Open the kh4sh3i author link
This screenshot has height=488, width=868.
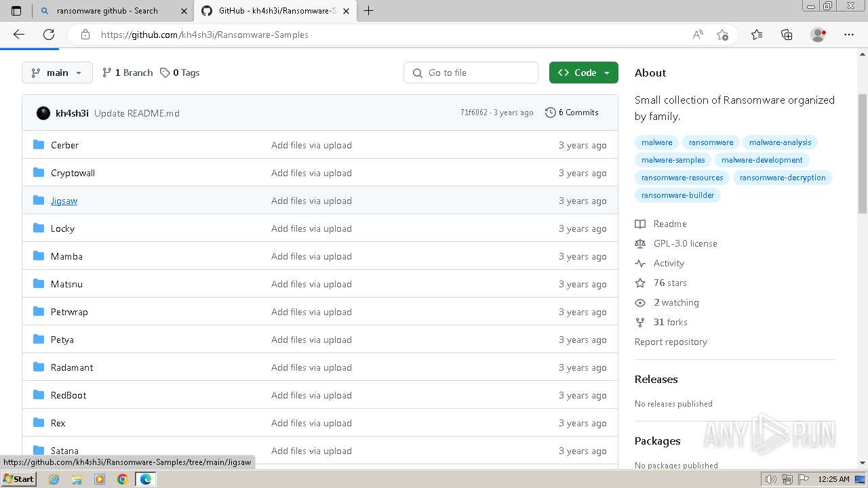point(72,113)
